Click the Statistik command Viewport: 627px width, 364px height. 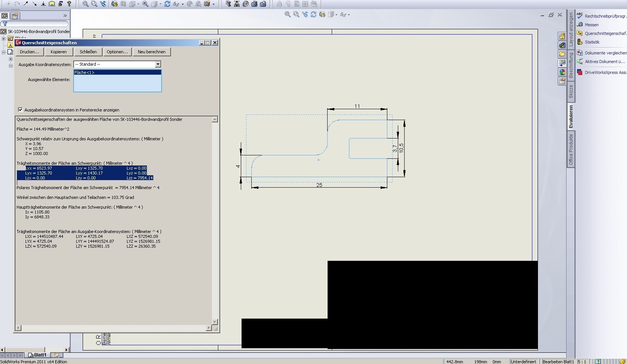coord(588,42)
